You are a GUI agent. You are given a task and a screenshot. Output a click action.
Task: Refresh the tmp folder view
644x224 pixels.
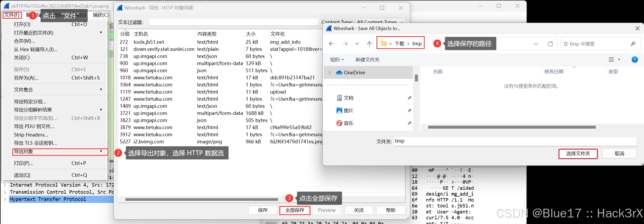(x=550, y=44)
